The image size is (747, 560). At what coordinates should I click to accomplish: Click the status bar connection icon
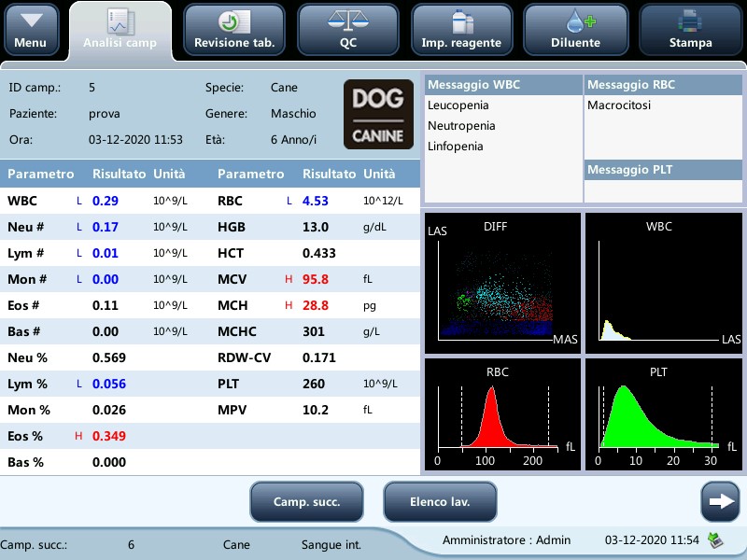click(714, 539)
